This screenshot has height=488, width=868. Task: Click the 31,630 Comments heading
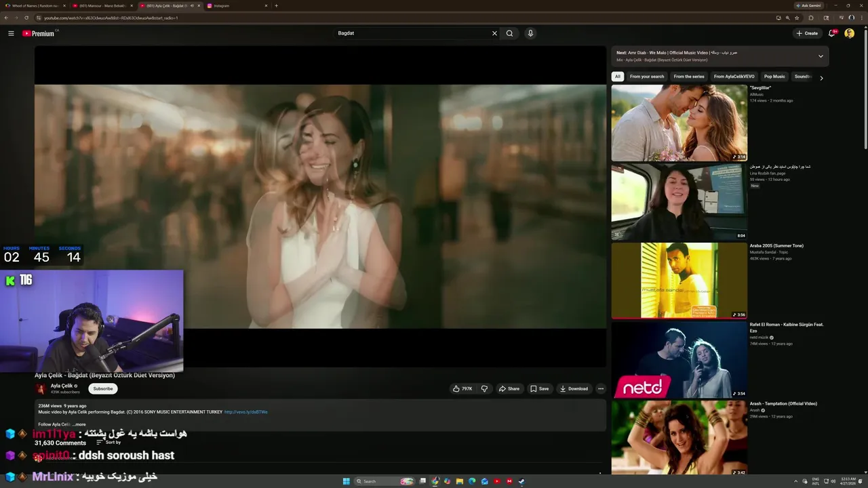[60, 443]
